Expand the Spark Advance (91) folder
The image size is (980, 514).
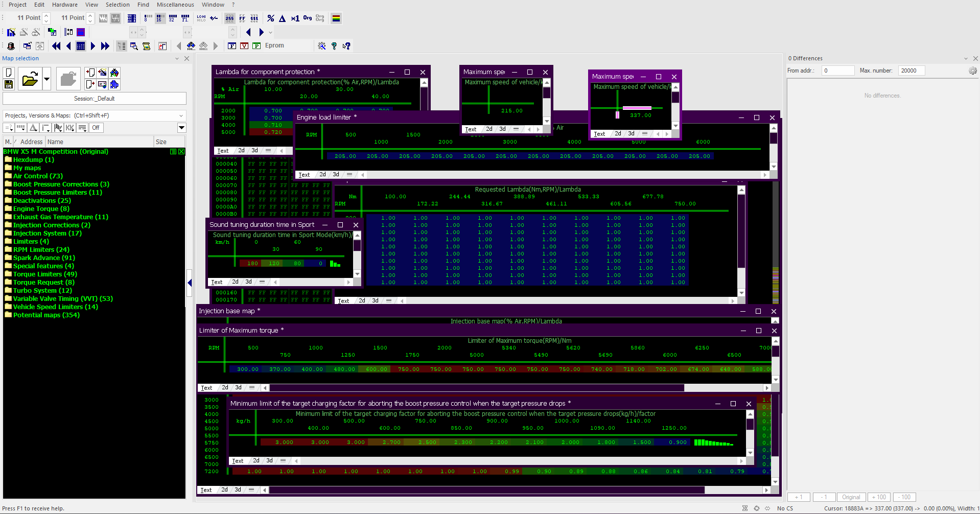click(x=44, y=258)
